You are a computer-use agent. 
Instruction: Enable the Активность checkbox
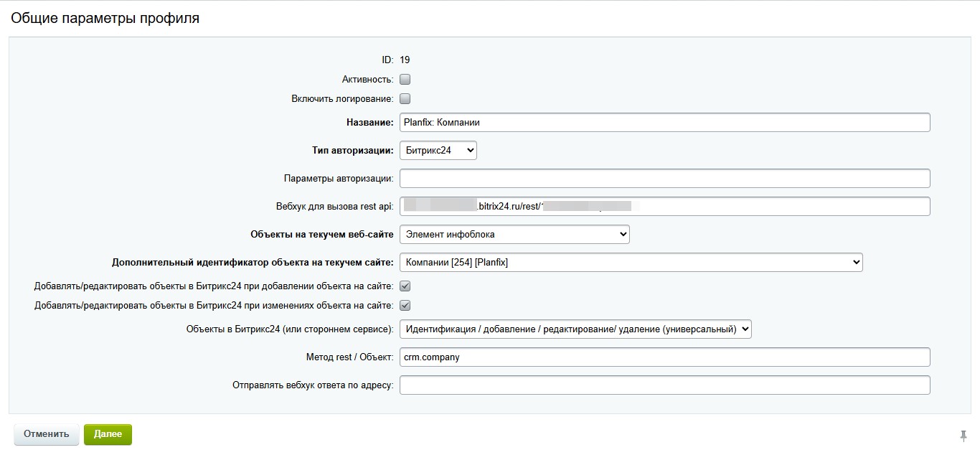click(405, 80)
